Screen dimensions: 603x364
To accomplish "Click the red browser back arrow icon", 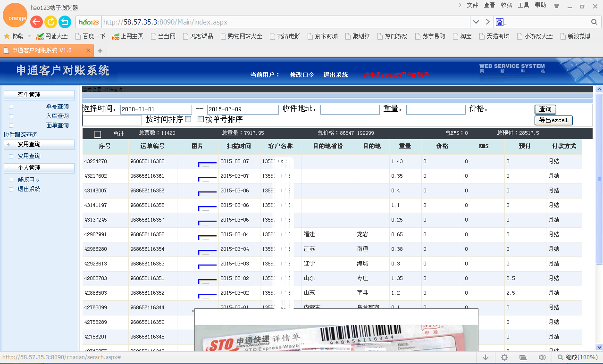I will click(36, 22).
